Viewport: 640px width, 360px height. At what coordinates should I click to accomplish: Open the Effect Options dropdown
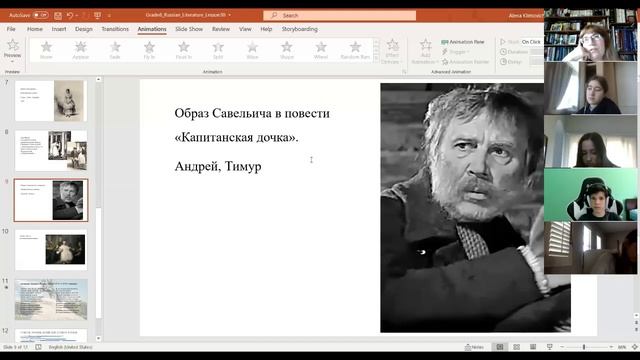coord(392,51)
